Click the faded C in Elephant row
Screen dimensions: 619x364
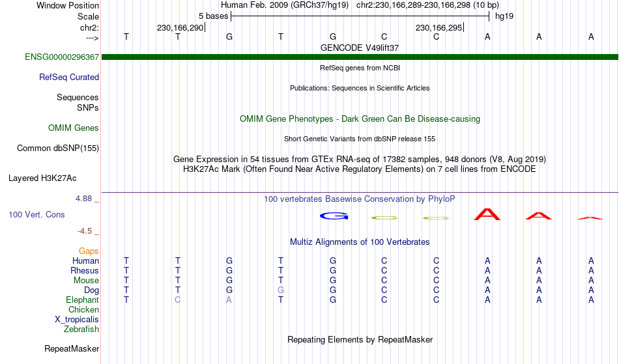(178, 300)
